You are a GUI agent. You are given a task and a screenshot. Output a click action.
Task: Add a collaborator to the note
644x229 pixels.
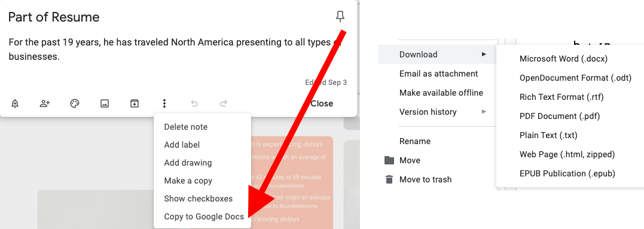45,104
